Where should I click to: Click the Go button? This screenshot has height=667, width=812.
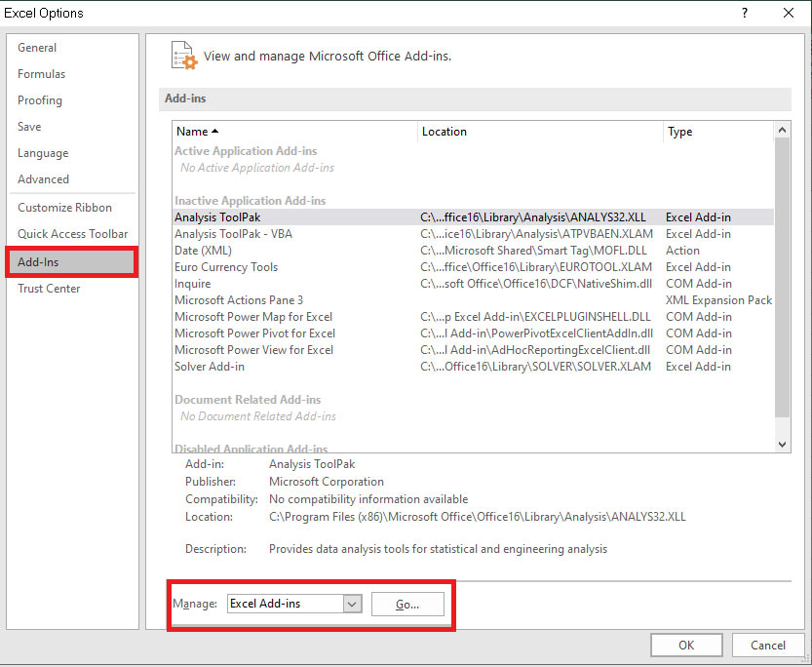pyautogui.click(x=407, y=603)
